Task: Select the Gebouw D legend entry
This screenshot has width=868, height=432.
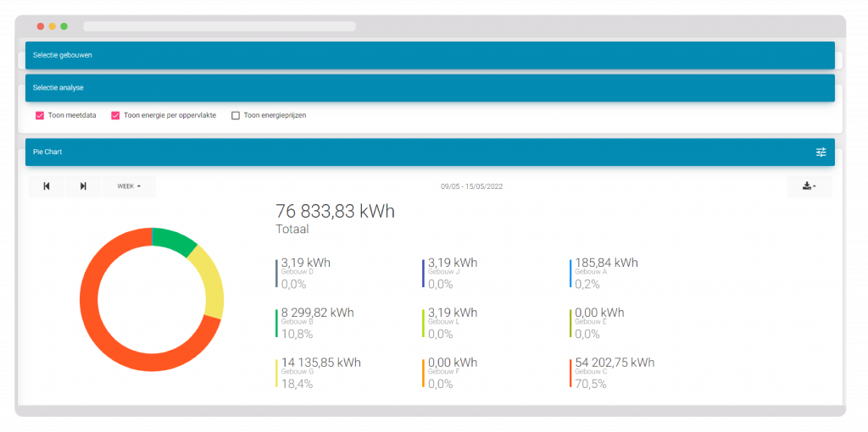Action: (303, 274)
